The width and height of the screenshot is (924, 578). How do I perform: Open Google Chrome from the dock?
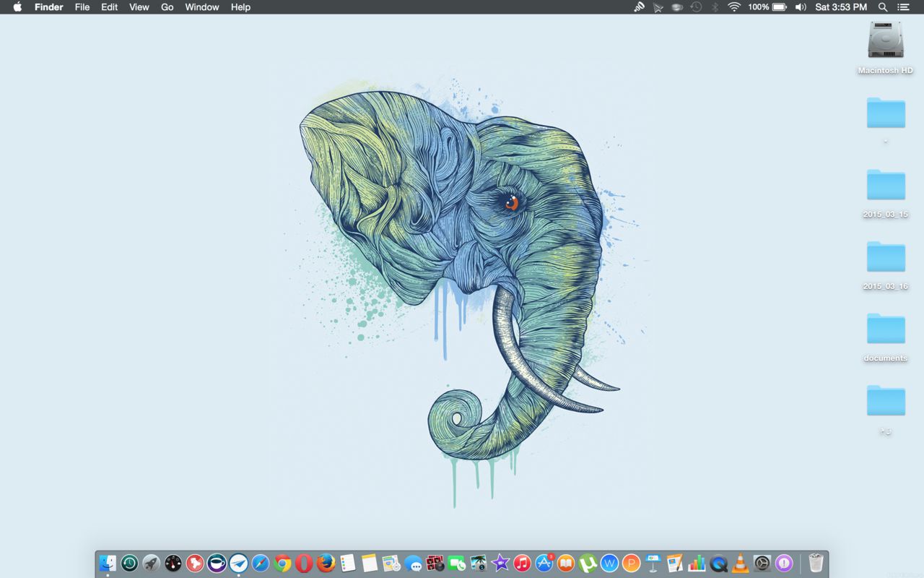coord(282,563)
